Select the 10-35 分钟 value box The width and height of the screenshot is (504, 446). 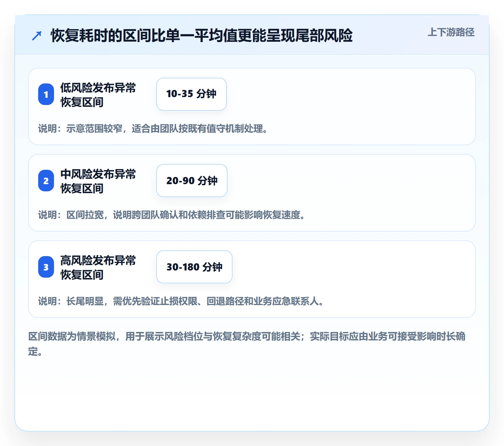[192, 94]
